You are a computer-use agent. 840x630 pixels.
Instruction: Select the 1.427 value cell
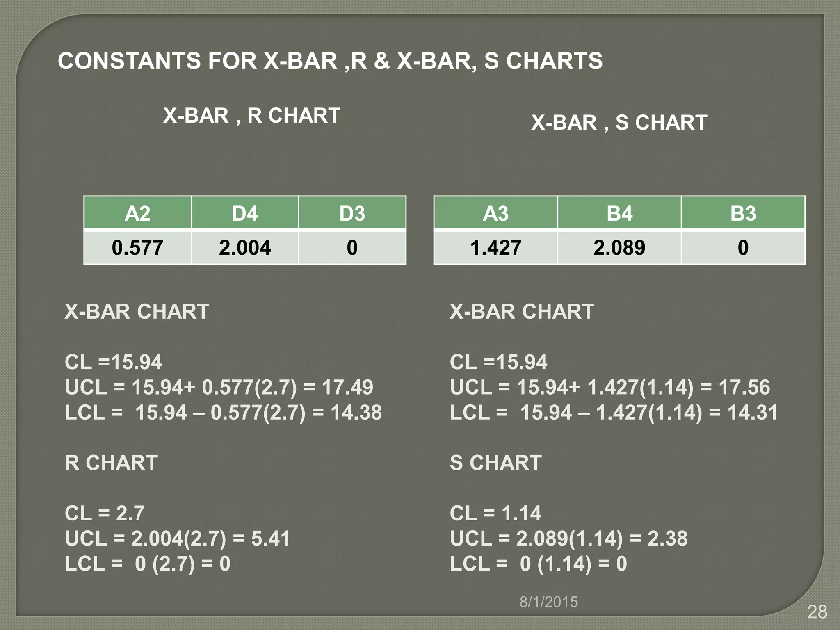pyautogui.click(x=495, y=248)
